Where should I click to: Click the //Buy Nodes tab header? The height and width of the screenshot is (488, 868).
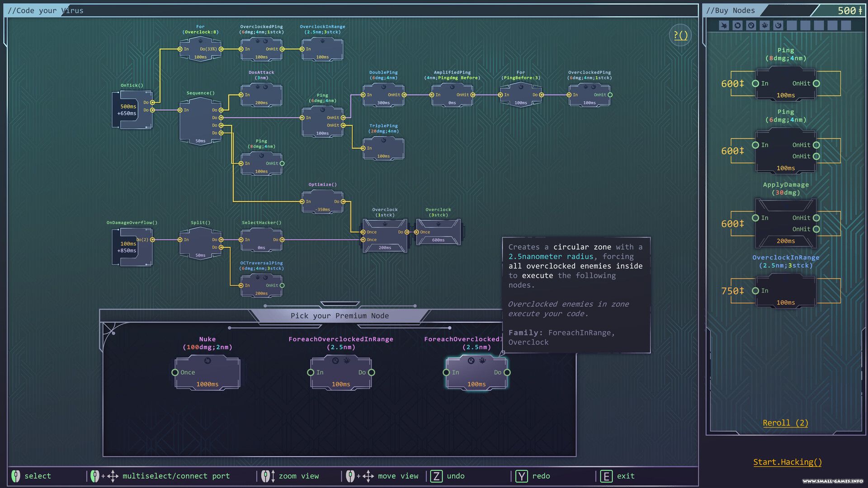pos(731,10)
